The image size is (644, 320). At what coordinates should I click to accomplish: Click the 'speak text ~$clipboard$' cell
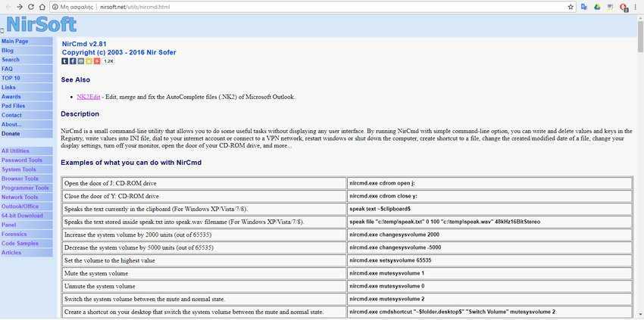pos(489,209)
